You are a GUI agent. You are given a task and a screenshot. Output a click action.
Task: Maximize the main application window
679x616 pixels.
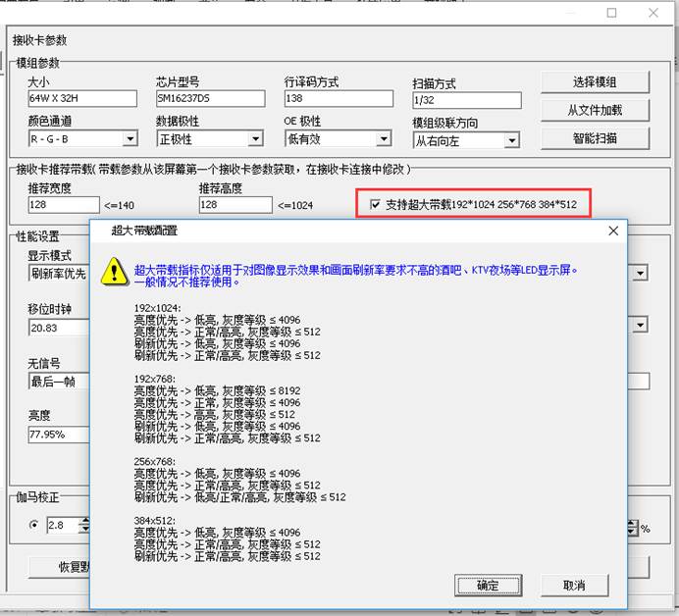612,13
